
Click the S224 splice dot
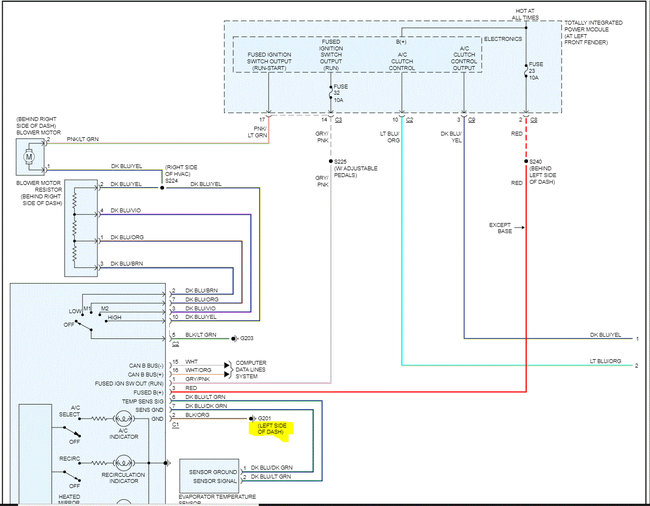click(x=162, y=188)
